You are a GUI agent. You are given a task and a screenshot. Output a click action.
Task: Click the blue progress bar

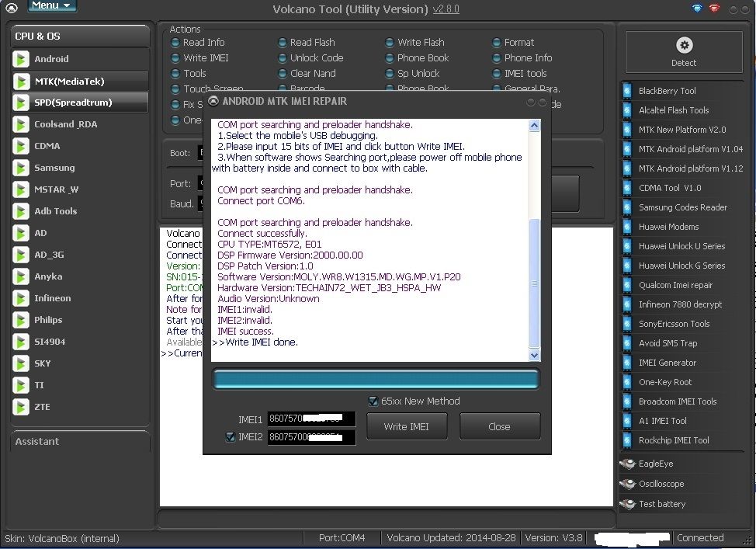375,379
